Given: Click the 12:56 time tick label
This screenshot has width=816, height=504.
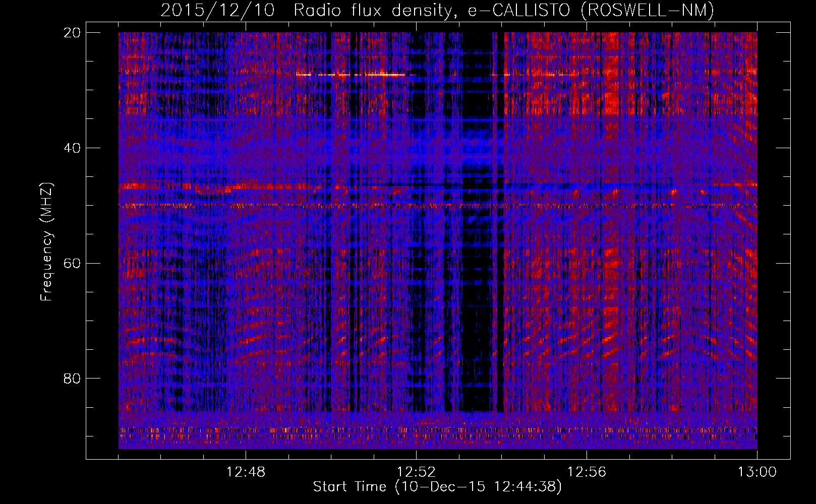Looking at the screenshot, I should [587, 472].
